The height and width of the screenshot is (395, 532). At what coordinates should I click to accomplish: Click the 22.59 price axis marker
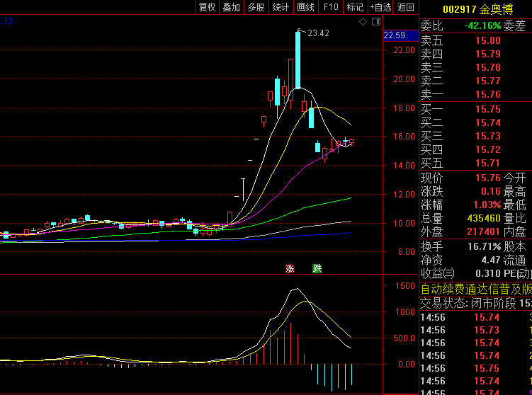click(394, 35)
